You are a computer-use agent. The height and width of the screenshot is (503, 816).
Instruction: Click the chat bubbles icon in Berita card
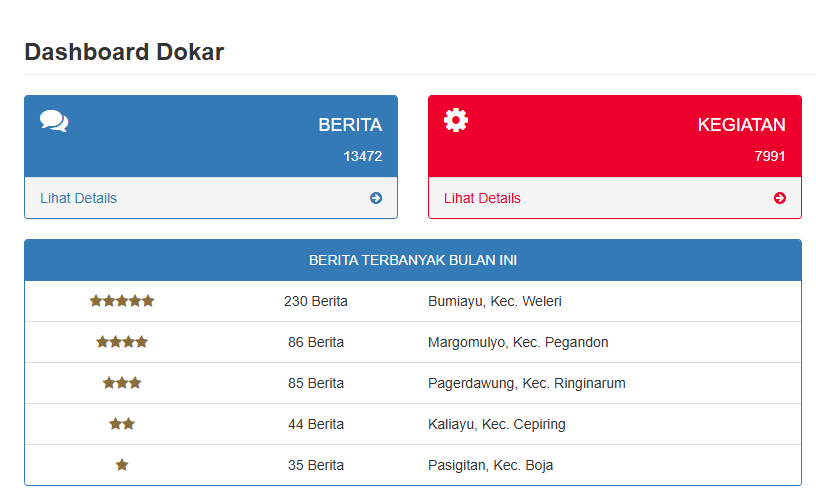click(x=54, y=121)
